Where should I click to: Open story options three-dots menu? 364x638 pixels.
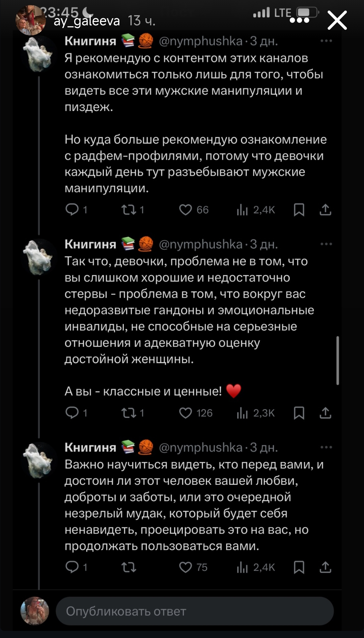[300, 20]
